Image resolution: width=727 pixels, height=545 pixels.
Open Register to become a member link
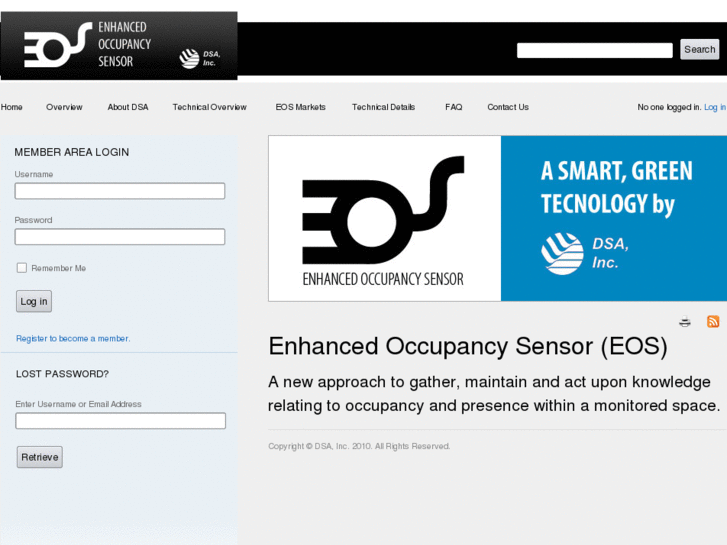pos(73,339)
